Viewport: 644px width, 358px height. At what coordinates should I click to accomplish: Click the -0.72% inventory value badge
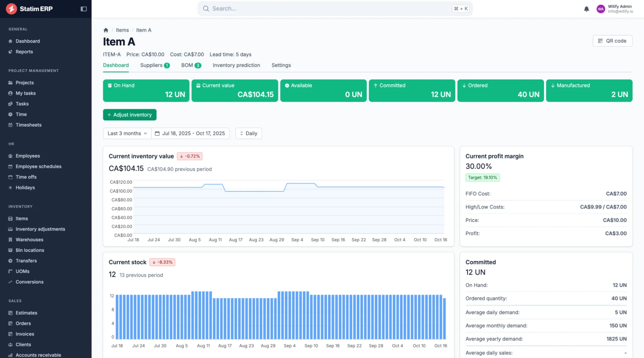(190, 156)
